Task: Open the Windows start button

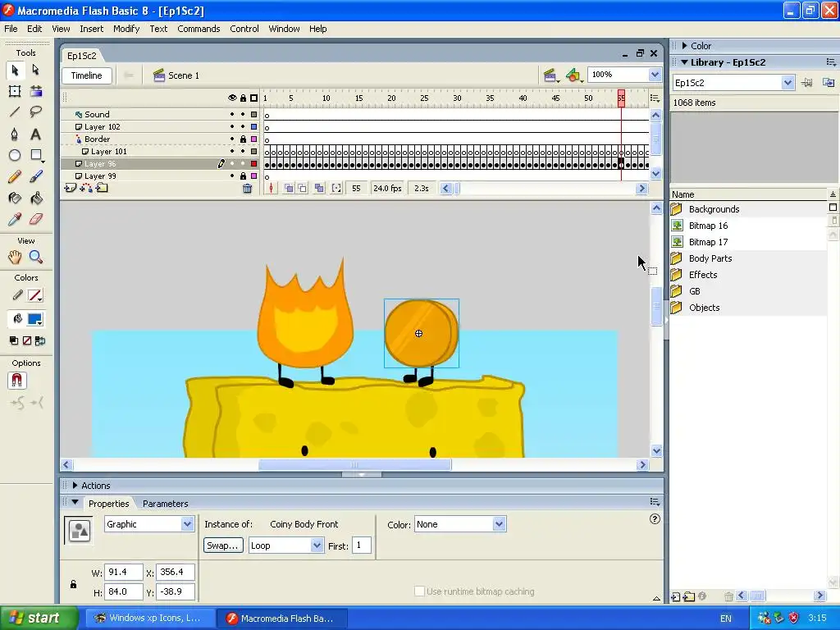Action: pos(38,618)
